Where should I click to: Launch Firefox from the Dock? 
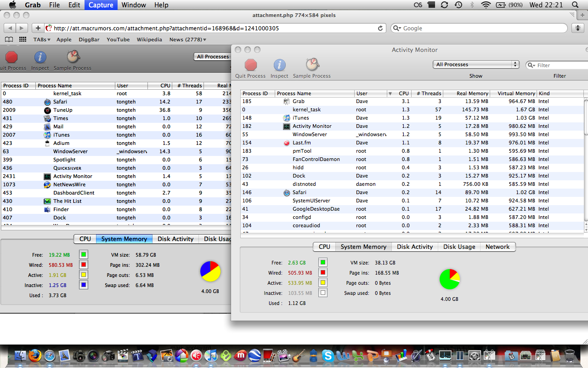click(x=34, y=356)
